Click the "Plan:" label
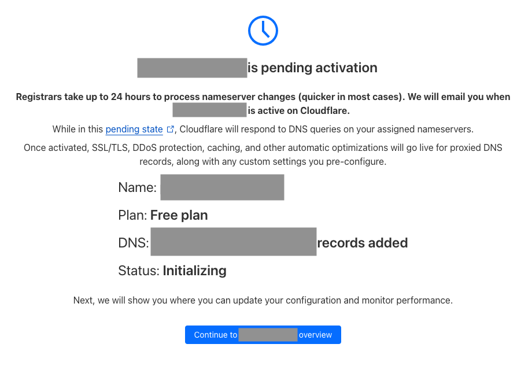532x392 pixels. (x=132, y=216)
